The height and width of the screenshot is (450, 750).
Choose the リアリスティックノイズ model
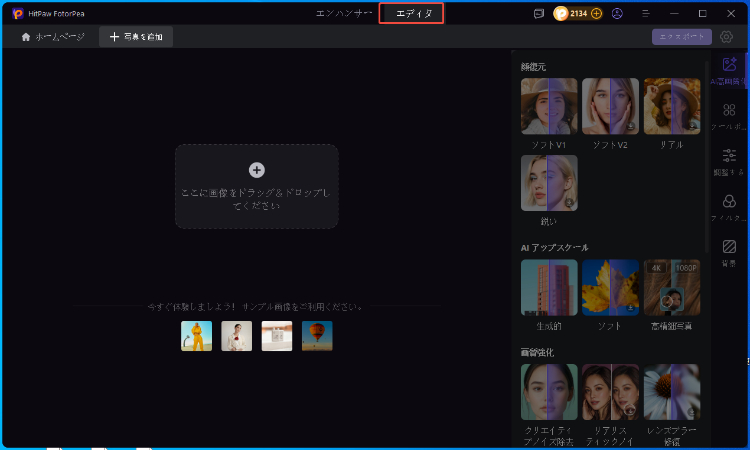610,392
